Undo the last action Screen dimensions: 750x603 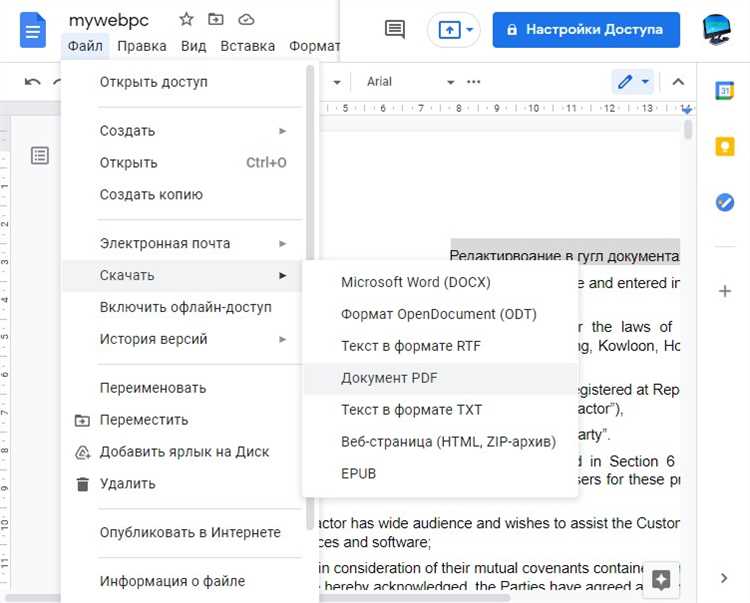33,82
